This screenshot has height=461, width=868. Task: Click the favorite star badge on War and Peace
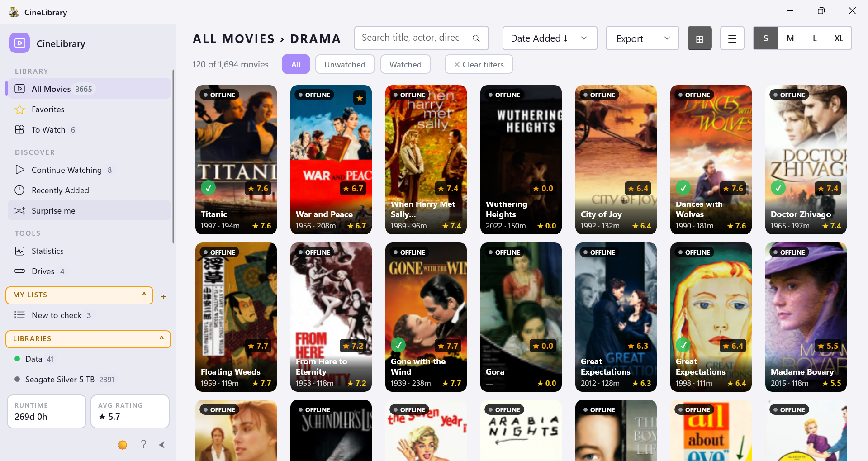pyautogui.click(x=360, y=98)
